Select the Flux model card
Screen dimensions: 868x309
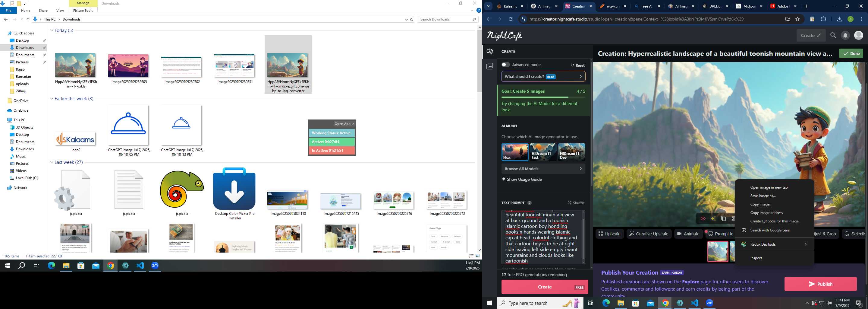pos(515,152)
